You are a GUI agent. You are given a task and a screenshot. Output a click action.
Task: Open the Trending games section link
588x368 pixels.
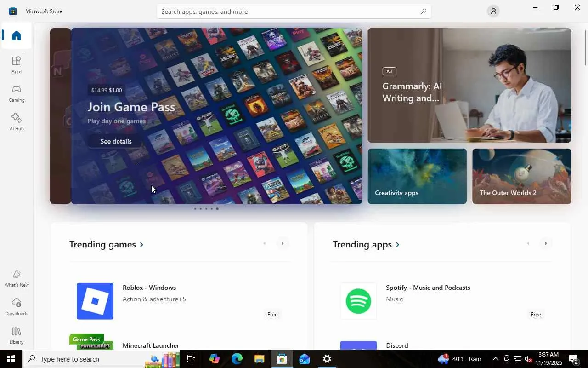tap(107, 244)
